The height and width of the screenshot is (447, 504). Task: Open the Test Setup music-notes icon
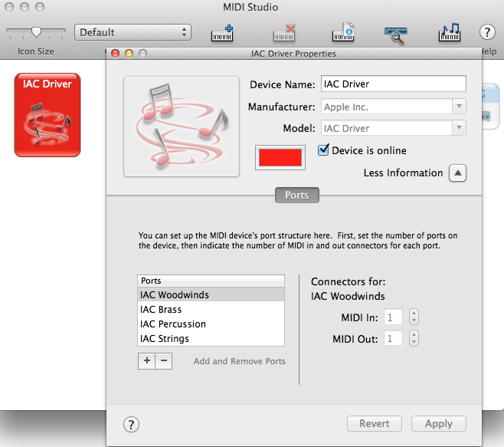click(450, 32)
